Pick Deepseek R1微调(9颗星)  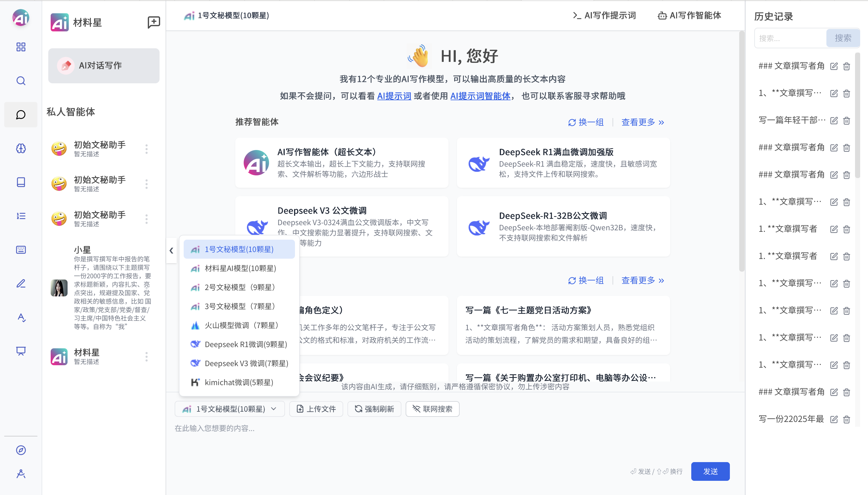(x=239, y=344)
